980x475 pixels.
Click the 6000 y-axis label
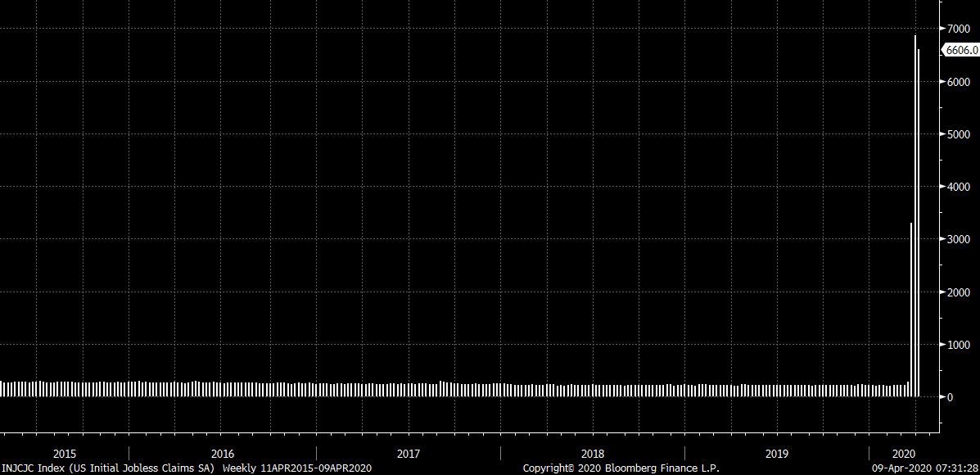tap(957, 82)
